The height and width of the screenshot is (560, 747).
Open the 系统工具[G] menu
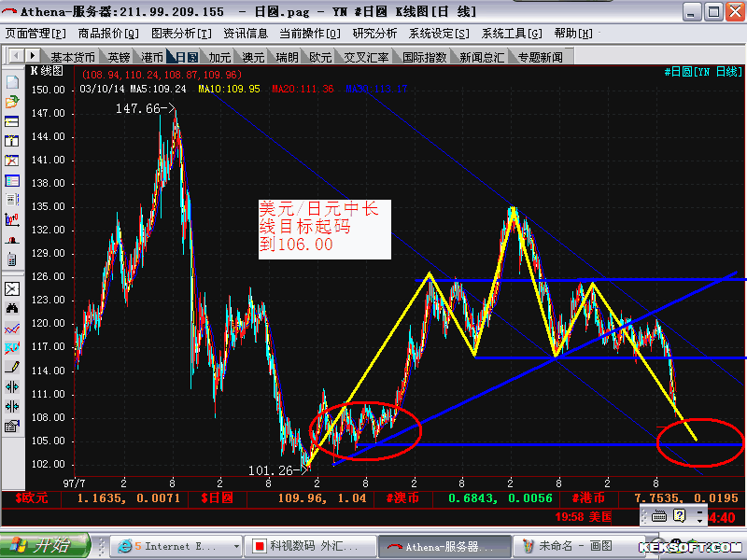point(512,34)
